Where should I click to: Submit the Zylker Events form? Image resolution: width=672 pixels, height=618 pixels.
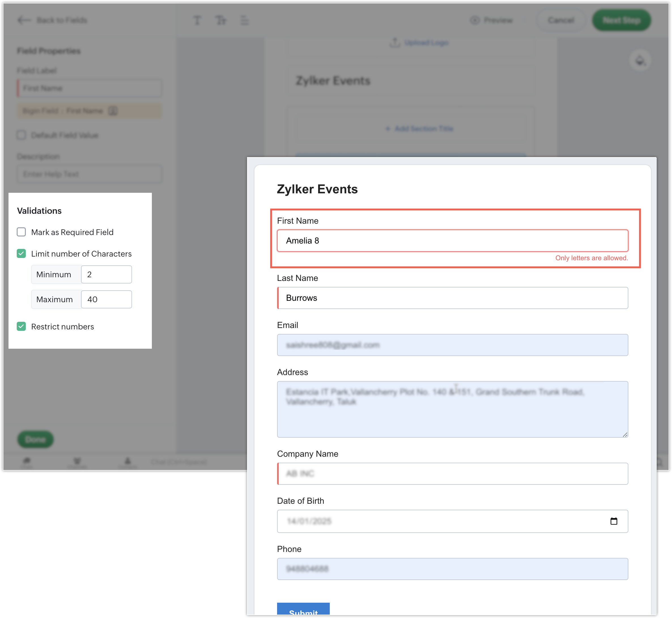point(303,610)
